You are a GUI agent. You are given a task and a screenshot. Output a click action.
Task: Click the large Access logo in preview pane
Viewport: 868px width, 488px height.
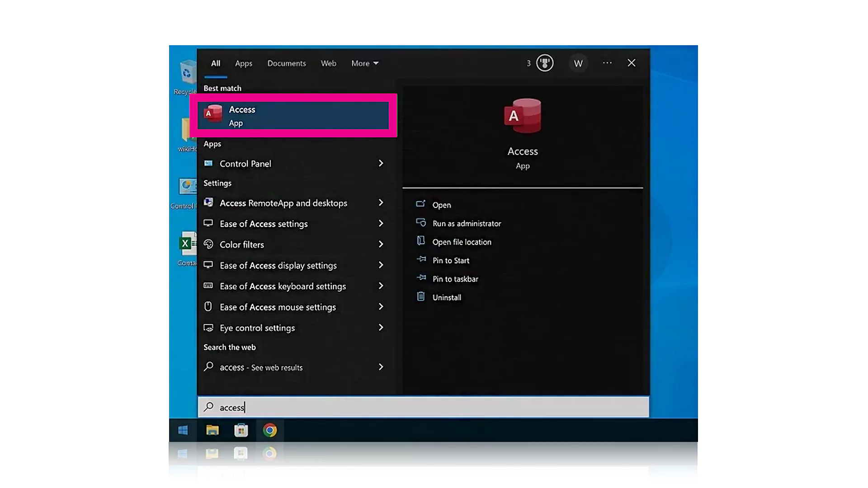[x=523, y=116]
